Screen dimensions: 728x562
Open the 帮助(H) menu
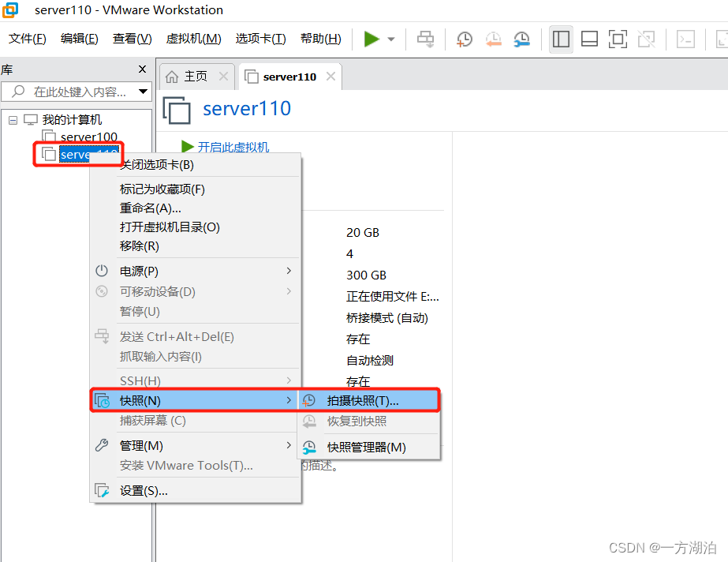(321, 39)
